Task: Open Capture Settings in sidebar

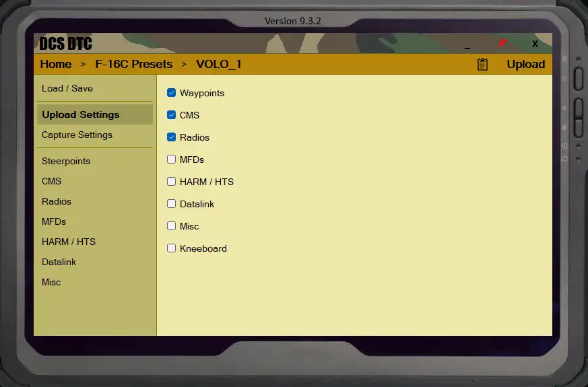Action: pos(95,135)
